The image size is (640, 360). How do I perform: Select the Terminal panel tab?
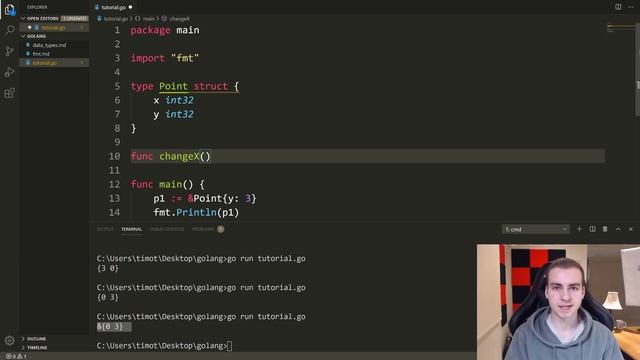point(131,229)
